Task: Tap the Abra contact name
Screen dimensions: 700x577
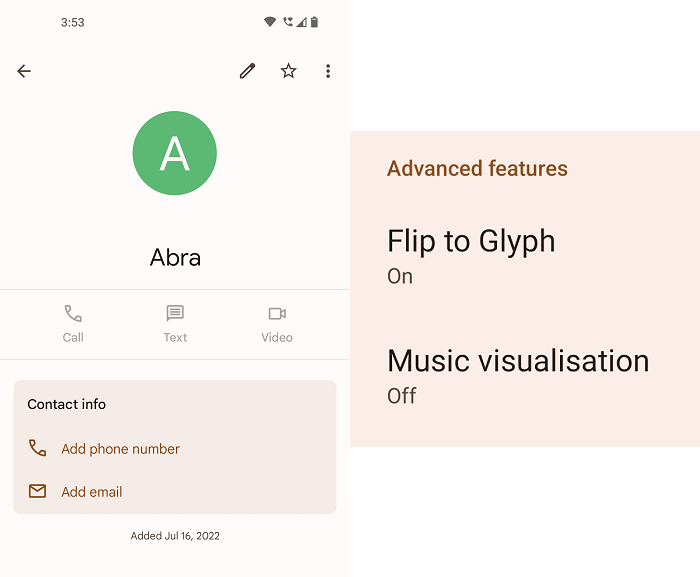Action: pos(175,257)
